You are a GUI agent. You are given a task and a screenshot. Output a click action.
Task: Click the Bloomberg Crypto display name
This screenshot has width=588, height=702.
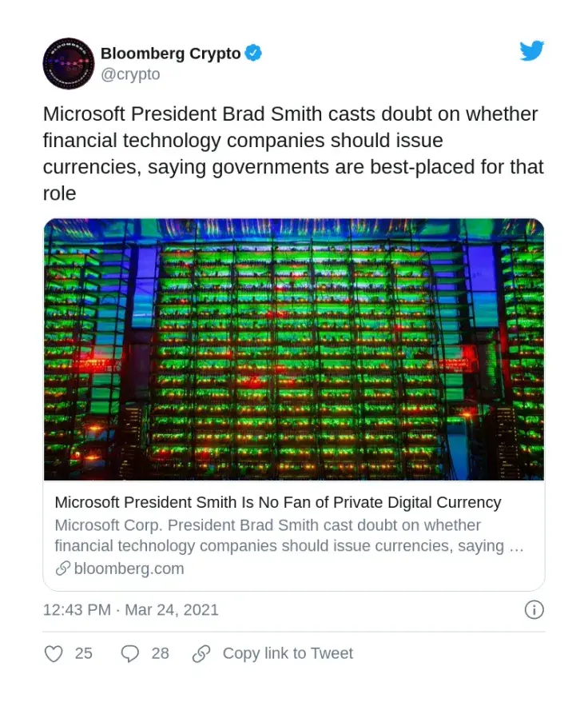[170, 53]
